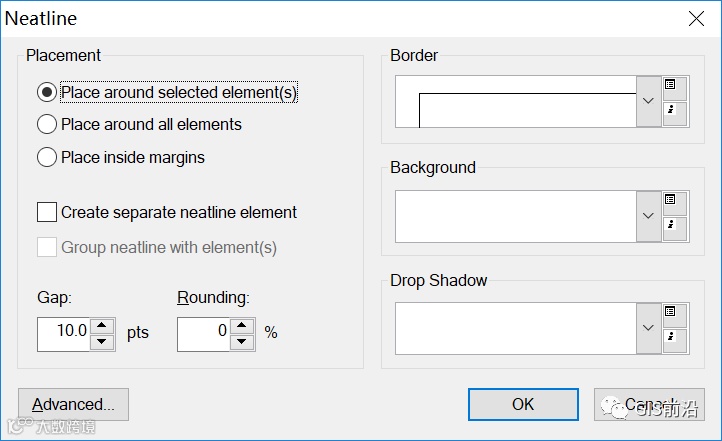Expand the Background dropdown list
The image size is (722, 441).
click(x=648, y=215)
